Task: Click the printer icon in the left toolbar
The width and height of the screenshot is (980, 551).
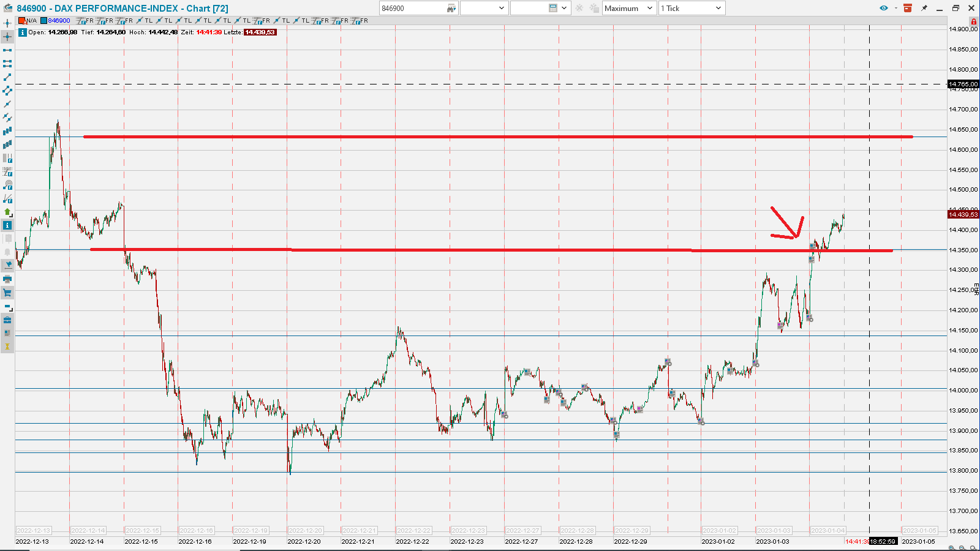Action: pos(7,279)
